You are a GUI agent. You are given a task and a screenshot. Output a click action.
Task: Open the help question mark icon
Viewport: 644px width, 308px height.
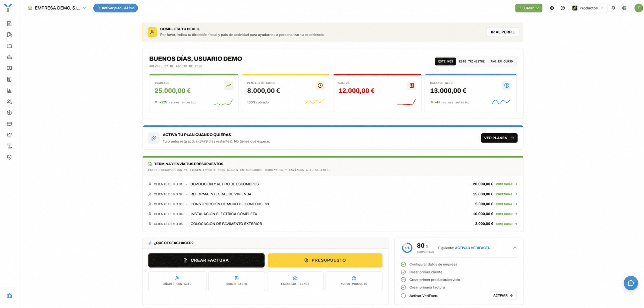(x=563, y=8)
